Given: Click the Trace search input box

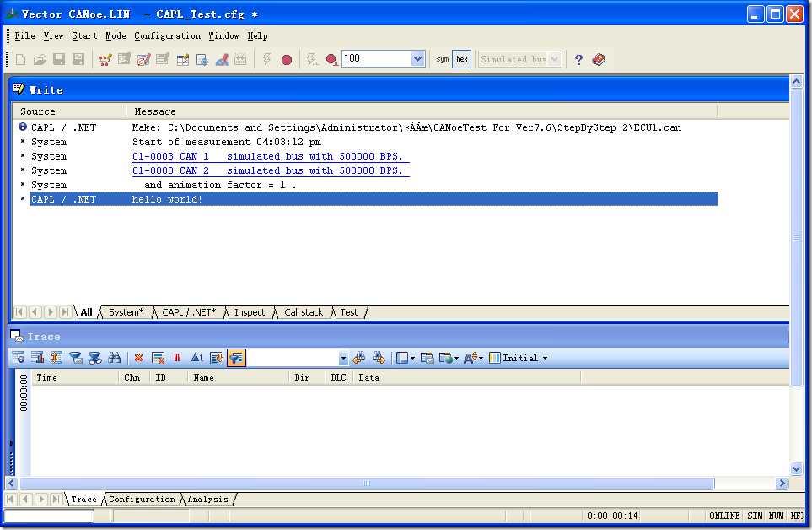Looking at the screenshot, I should tap(293, 358).
